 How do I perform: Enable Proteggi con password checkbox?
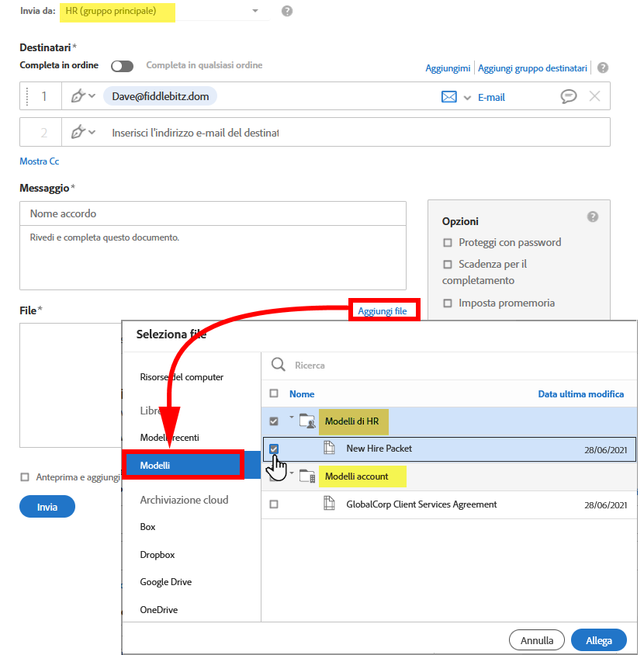(x=448, y=243)
